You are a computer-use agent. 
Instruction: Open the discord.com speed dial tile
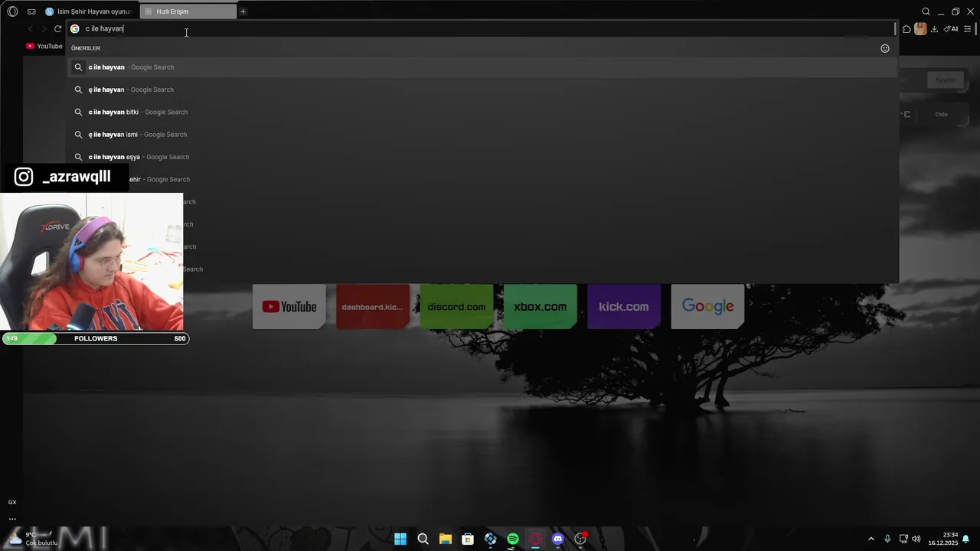456,307
